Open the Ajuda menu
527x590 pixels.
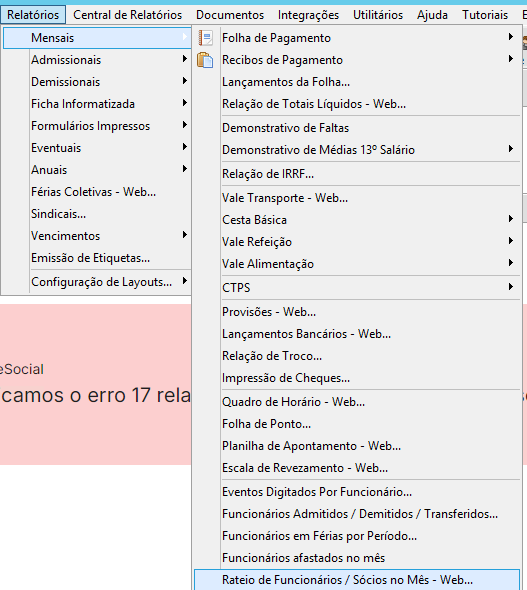[432, 15]
